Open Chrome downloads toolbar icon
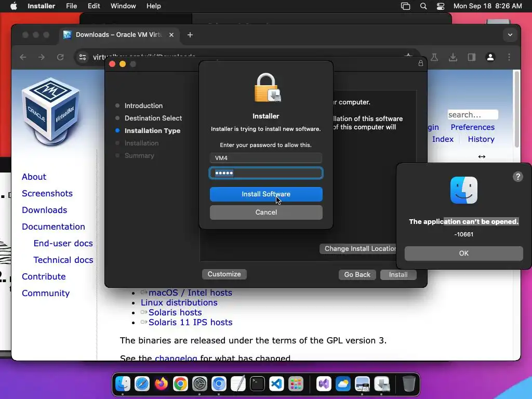 point(453,57)
